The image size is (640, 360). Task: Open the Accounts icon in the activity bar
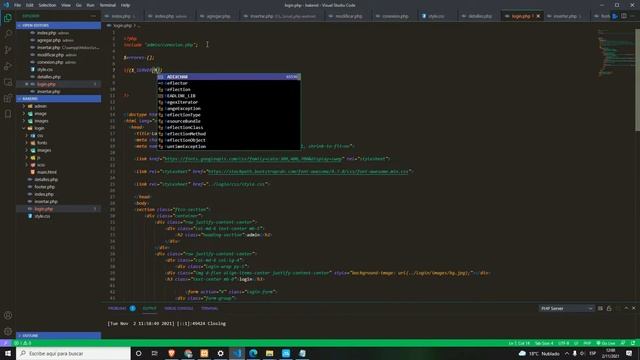8,315
